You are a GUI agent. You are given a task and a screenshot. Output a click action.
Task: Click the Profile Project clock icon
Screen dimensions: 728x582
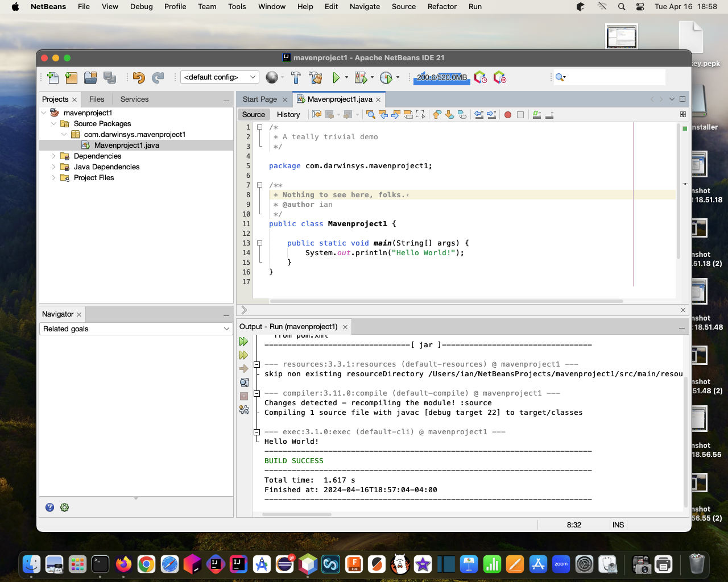(386, 77)
